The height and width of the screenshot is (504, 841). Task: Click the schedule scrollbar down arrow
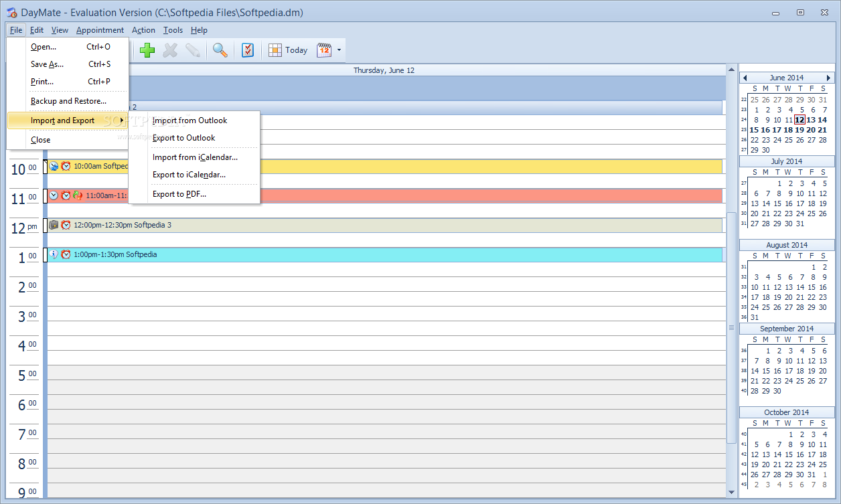[731, 493]
